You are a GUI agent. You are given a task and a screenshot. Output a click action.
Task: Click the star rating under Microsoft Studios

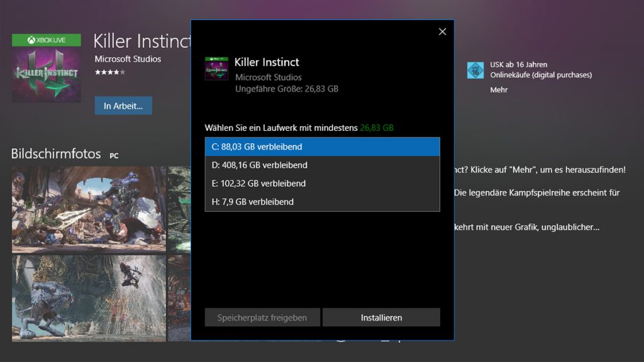110,72
